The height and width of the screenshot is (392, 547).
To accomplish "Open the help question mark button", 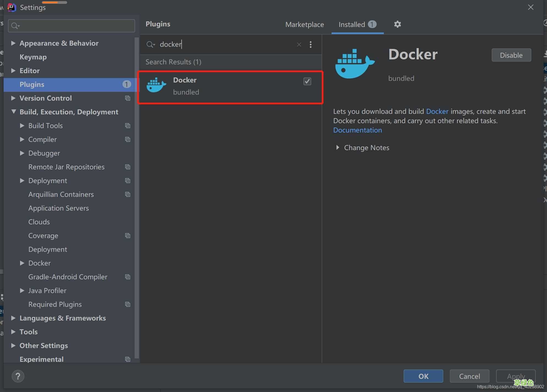I will pos(18,376).
